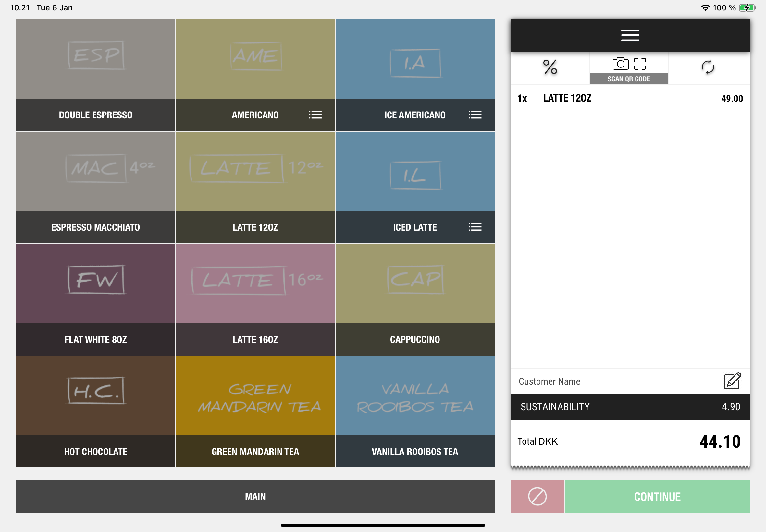This screenshot has width=766, height=532.
Task: Go to the MAIN menu tab
Action: coord(255,496)
